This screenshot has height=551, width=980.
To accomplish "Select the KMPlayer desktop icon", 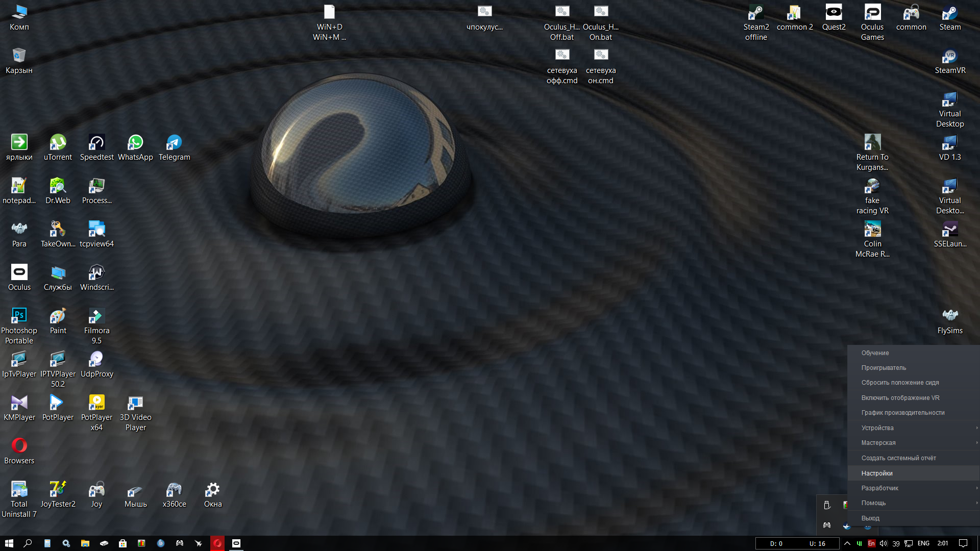I will click(19, 408).
